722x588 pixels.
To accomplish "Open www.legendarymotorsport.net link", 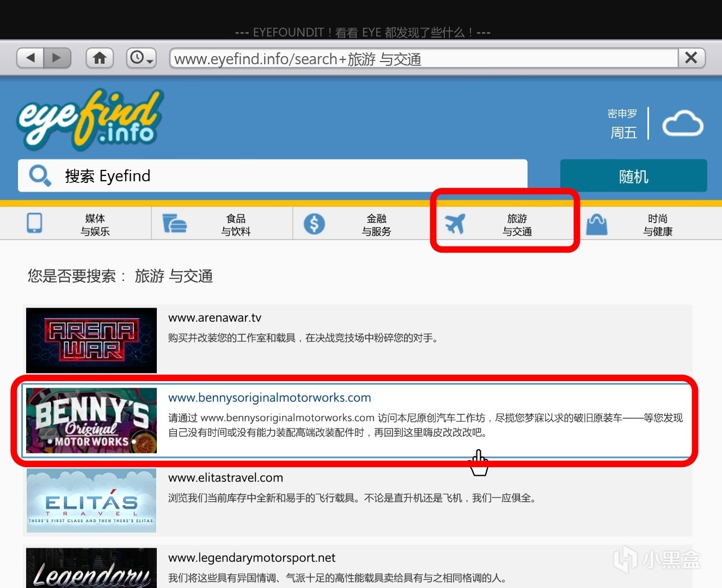I will (252, 558).
